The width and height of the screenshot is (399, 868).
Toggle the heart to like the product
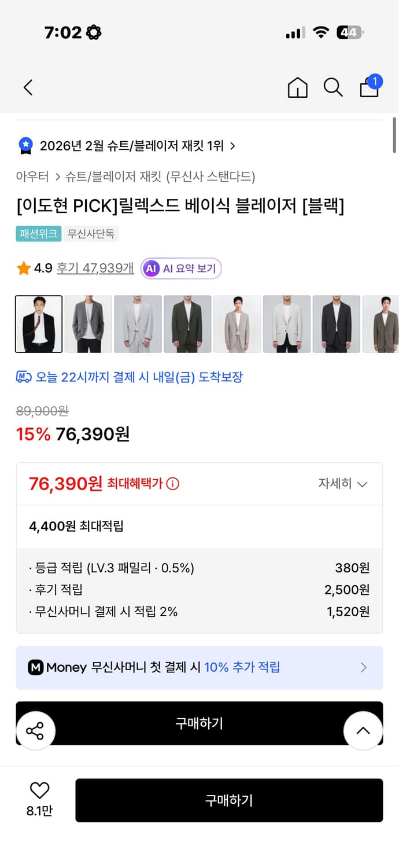pos(38,789)
